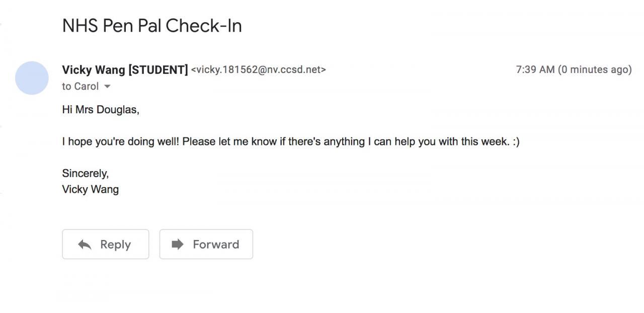Click the 'to Carol' recipient text

pyautogui.click(x=80, y=87)
